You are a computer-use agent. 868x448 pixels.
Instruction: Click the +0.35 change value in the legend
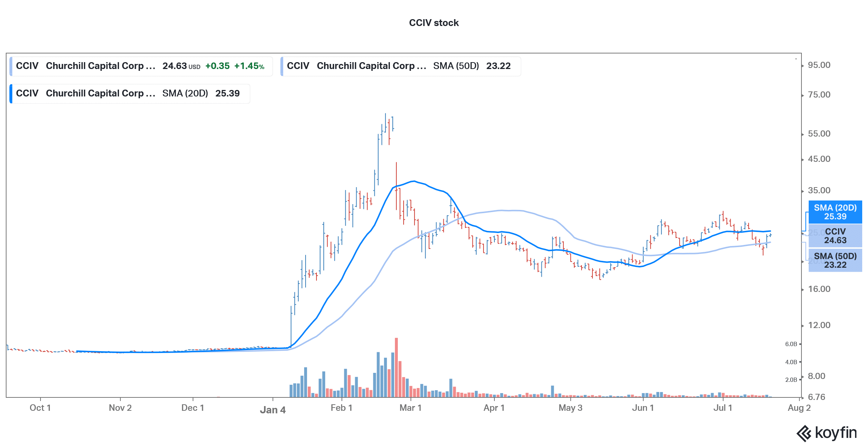point(217,66)
